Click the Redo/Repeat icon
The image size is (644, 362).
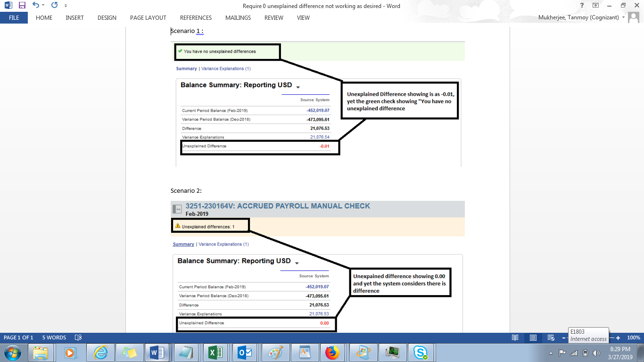coord(54,6)
